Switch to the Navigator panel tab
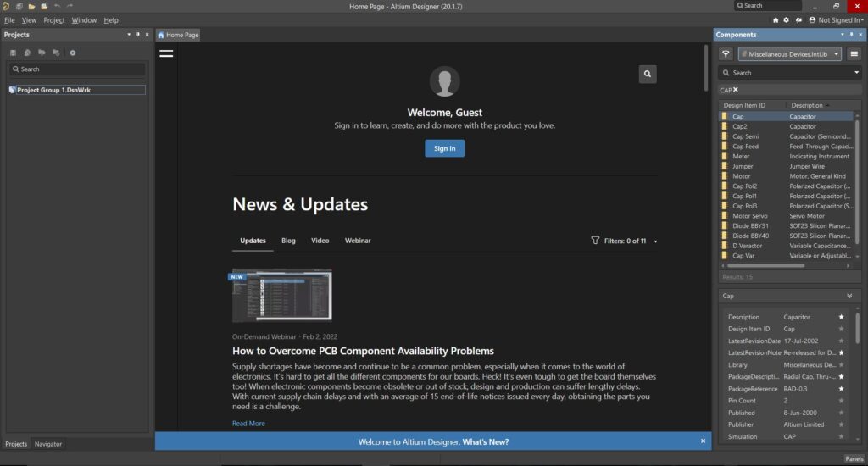 [x=48, y=444]
